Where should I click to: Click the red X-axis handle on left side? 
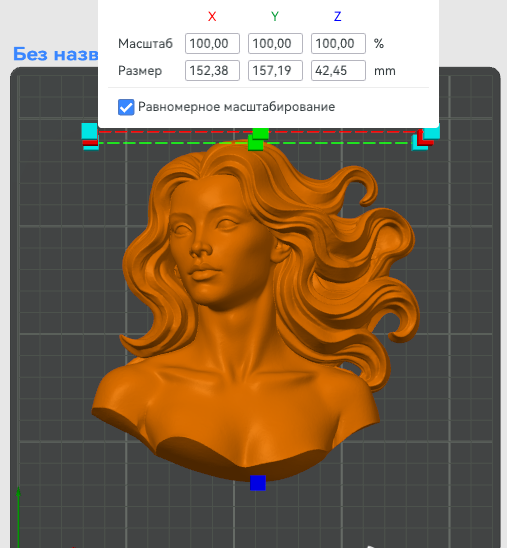[90, 143]
